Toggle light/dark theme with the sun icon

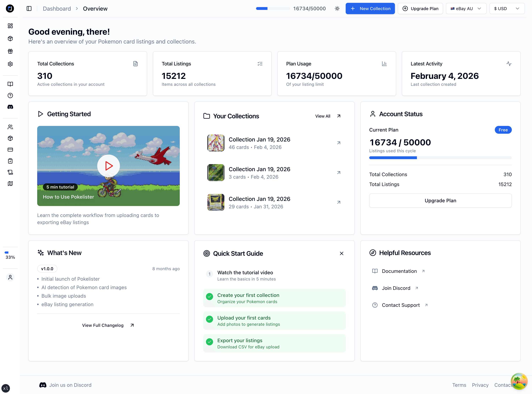[x=337, y=8]
